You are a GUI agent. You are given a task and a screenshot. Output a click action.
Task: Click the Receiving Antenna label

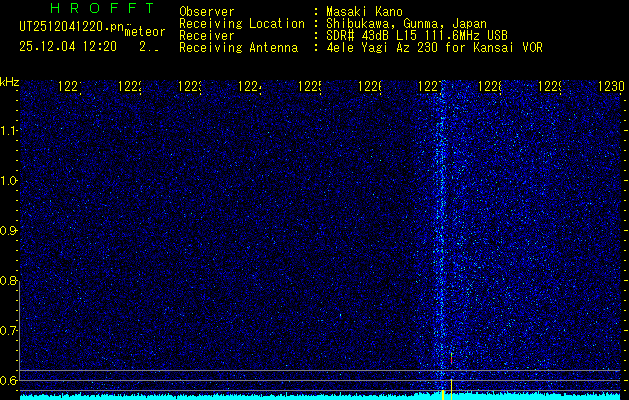click(239, 48)
